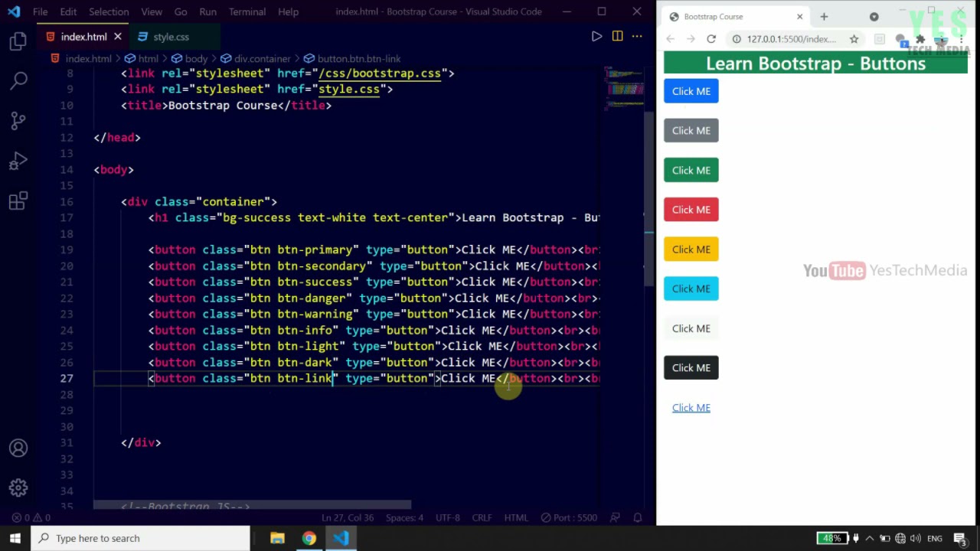Click errors and warnings status indicator

coord(31,517)
